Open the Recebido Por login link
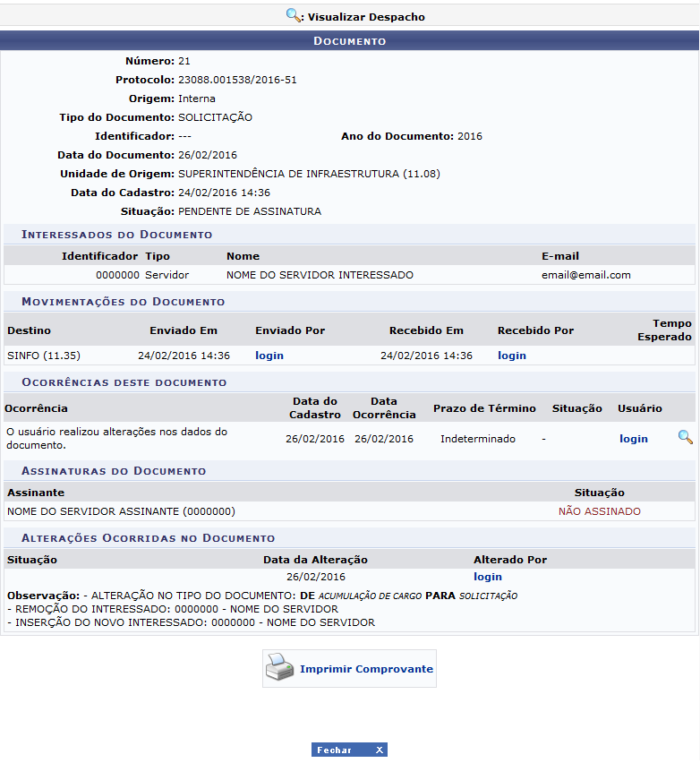700x763 pixels. pos(512,356)
